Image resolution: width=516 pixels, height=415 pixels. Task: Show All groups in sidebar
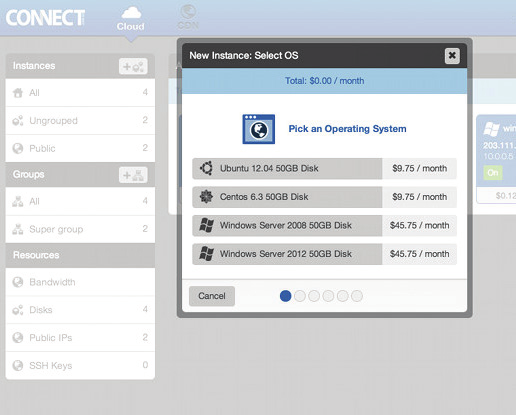click(x=80, y=201)
